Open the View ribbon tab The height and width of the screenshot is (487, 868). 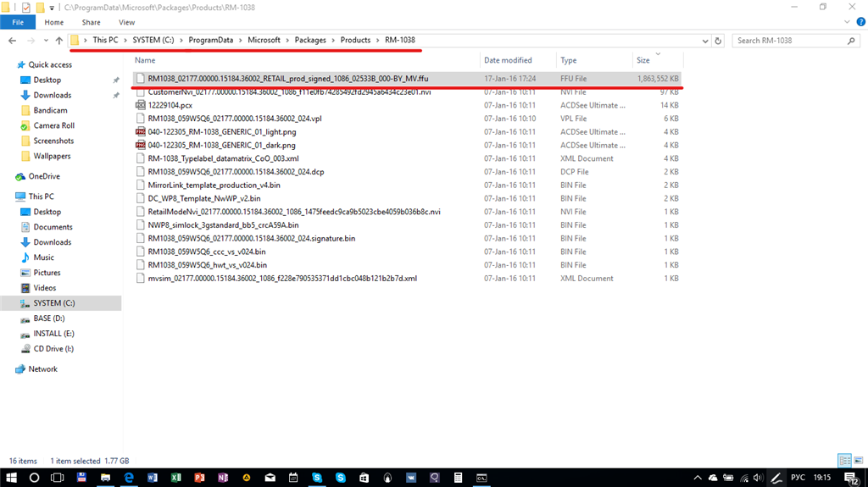(126, 22)
